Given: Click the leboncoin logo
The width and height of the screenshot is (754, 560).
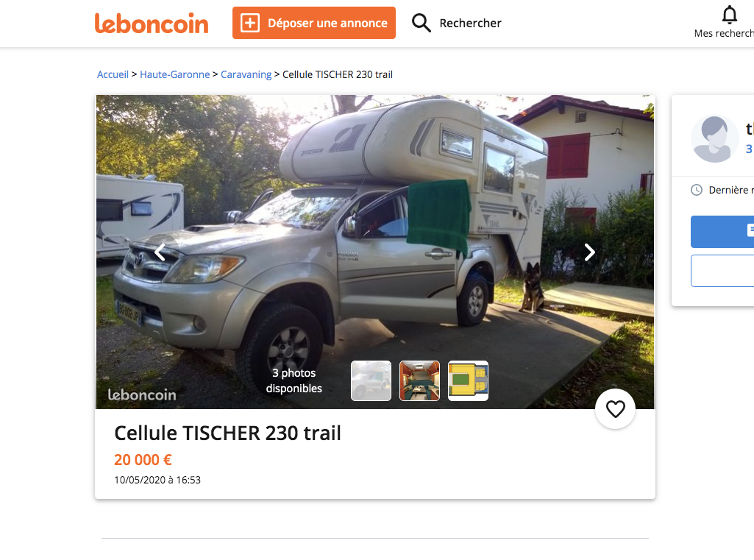Looking at the screenshot, I should click(152, 23).
